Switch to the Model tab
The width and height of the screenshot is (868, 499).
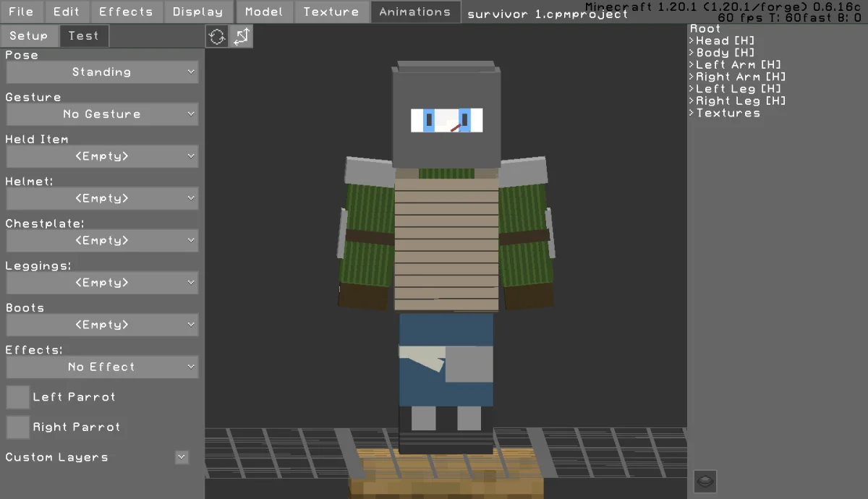coord(264,12)
